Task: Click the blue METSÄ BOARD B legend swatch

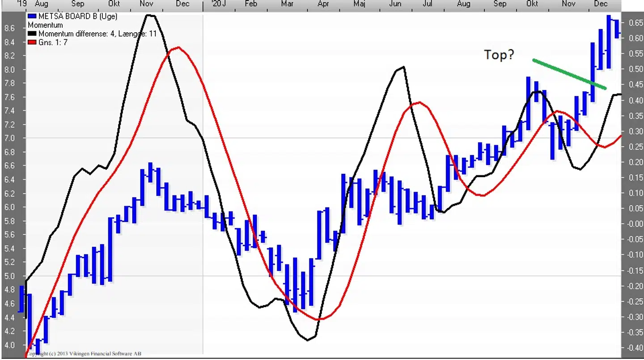Action: click(x=32, y=17)
